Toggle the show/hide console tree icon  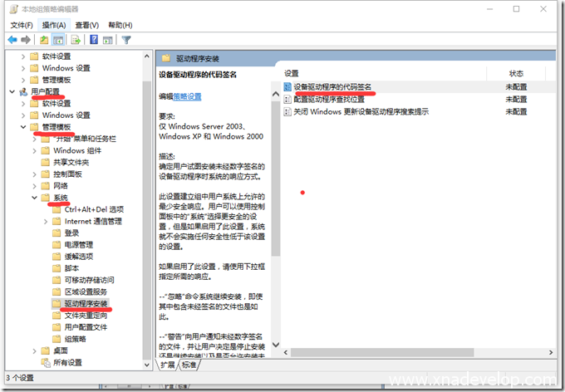[59, 39]
